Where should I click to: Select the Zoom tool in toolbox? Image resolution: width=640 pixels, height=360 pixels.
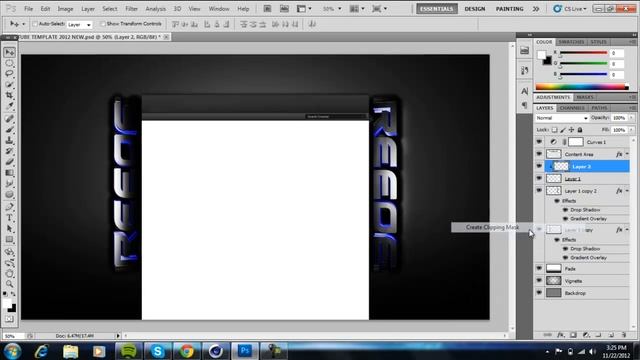point(9,284)
